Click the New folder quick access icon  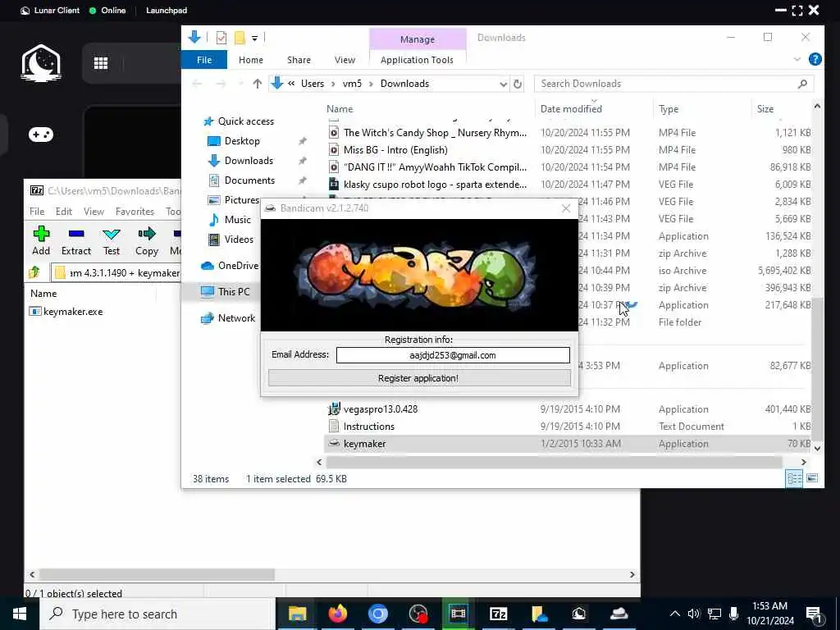240,38
